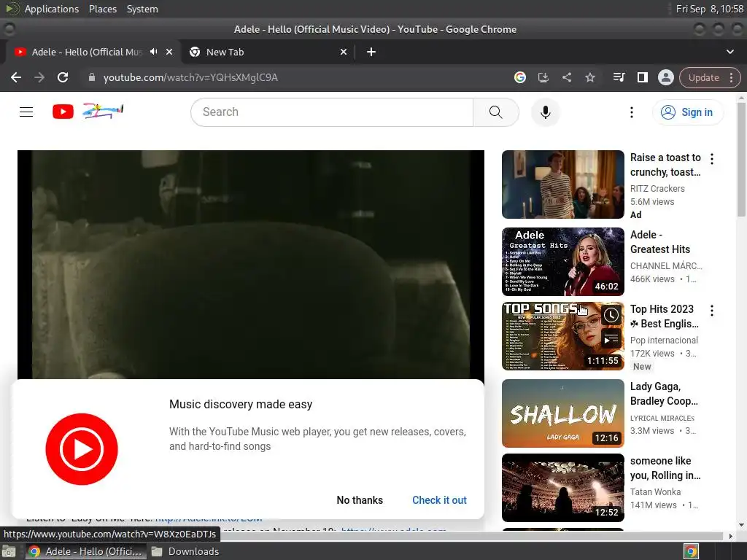Open the Adele Greatest Hits thumbnail
This screenshot has height=560, width=747.
(x=562, y=262)
